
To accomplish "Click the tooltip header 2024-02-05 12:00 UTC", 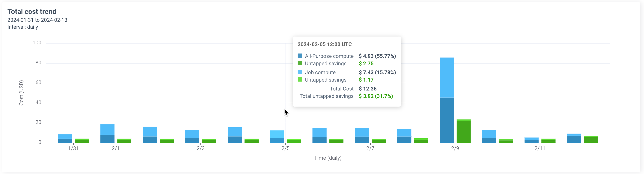I will pos(324,44).
